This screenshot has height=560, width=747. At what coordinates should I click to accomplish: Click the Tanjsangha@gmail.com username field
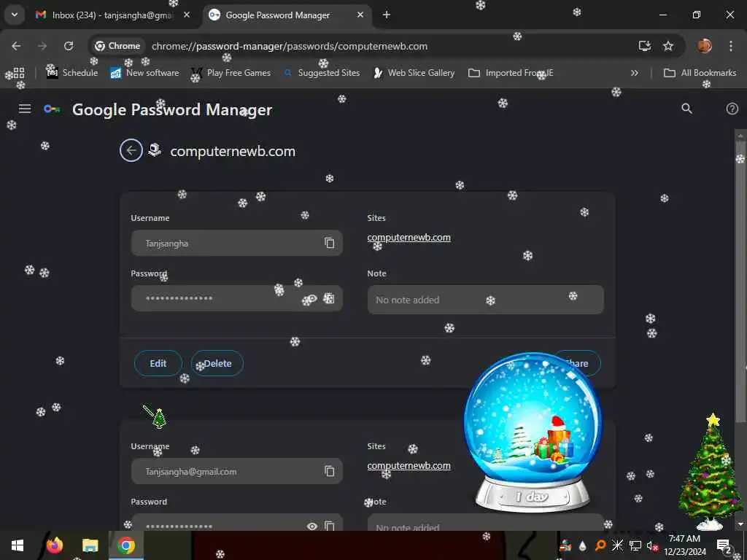point(237,472)
